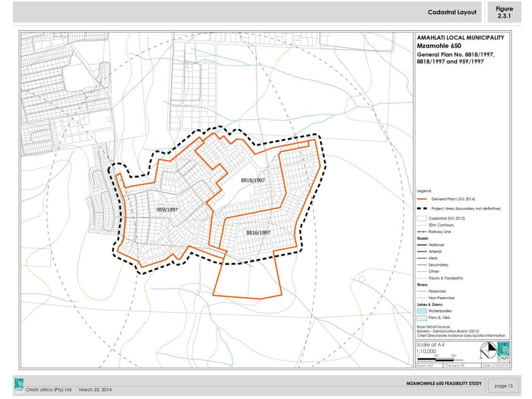Image resolution: width=532 pixels, height=399 pixels.
Task: Click 'CNdV africa (Pty) Ltd' footer text
Action: tap(49, 390)
